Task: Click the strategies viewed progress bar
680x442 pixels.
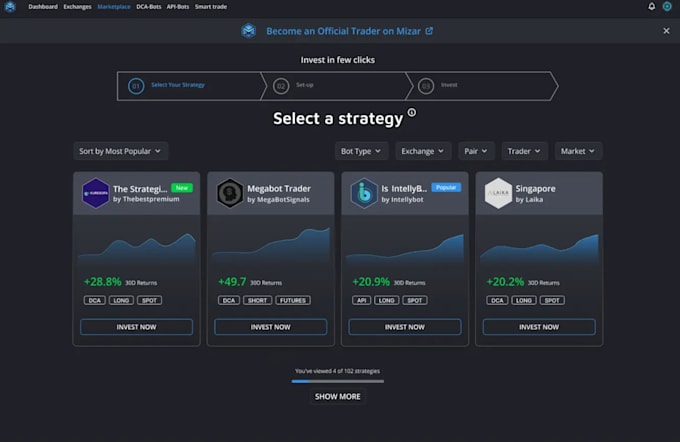Action: [x=337, y=381]
